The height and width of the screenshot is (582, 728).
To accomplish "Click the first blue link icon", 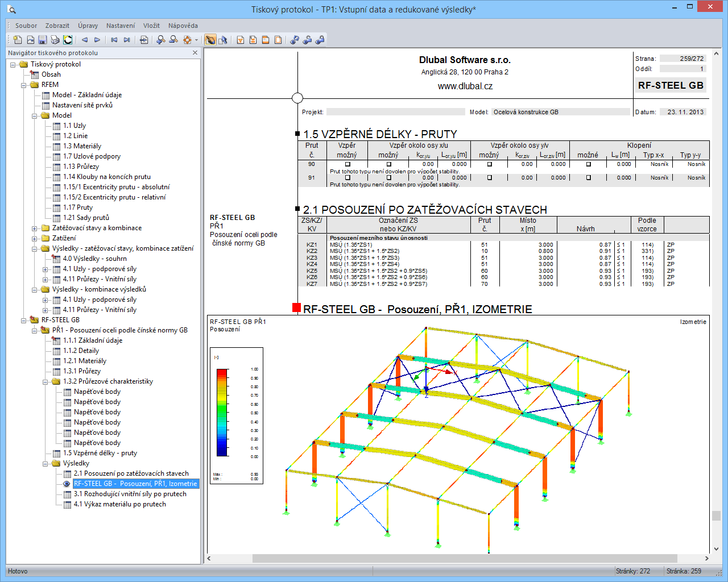I will pyautogui.click(x=295, y=40).
